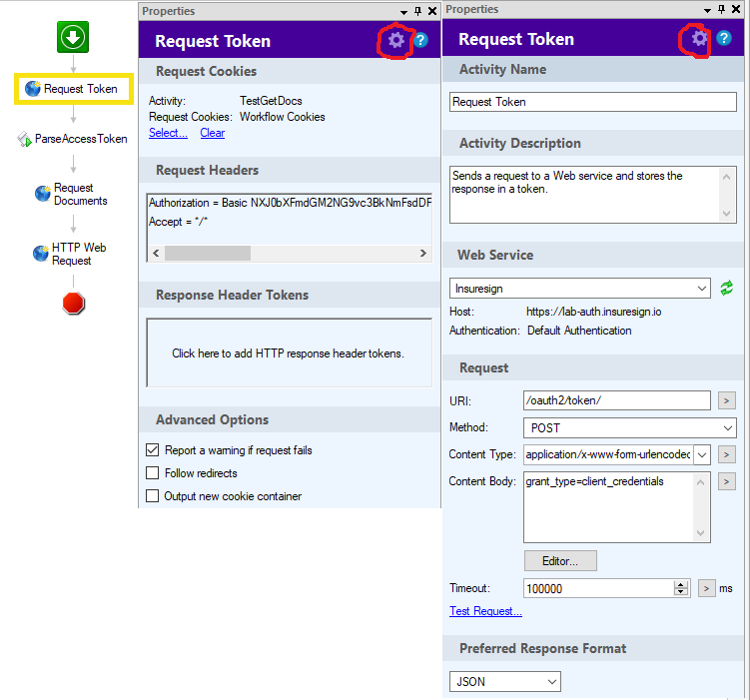The height and width of the screenshot is (700, 750).
Task: Select the ParseAccessToken activity
Action: 73,139
